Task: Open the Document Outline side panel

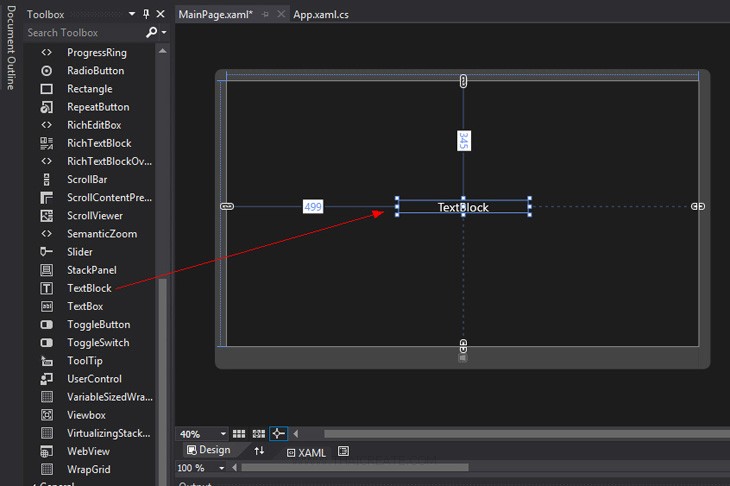Action: 10,48
